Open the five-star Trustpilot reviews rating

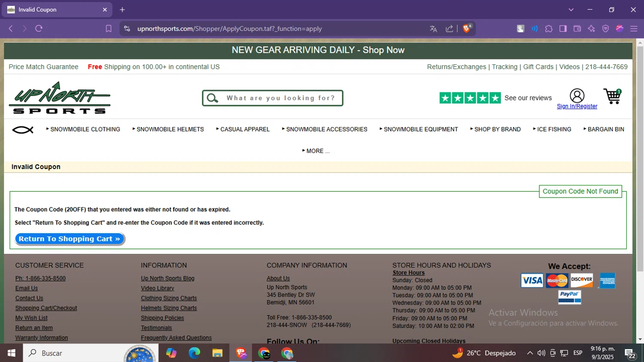pos(470,98)
